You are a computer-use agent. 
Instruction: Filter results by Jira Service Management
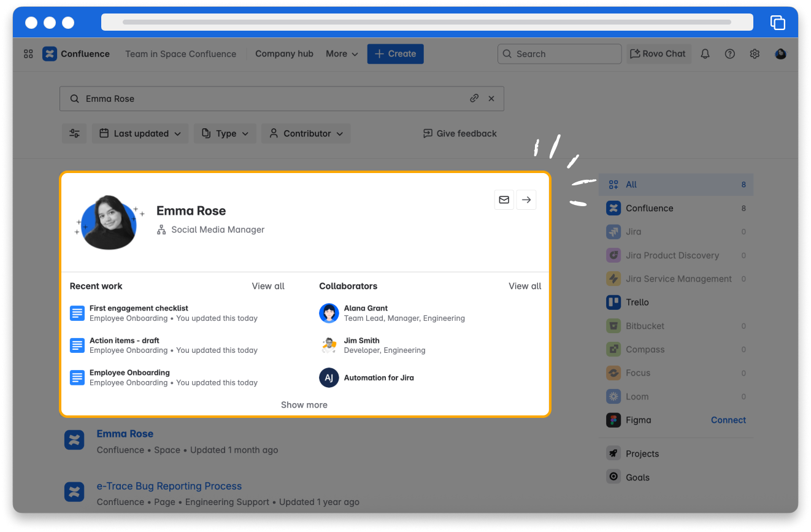676,279
